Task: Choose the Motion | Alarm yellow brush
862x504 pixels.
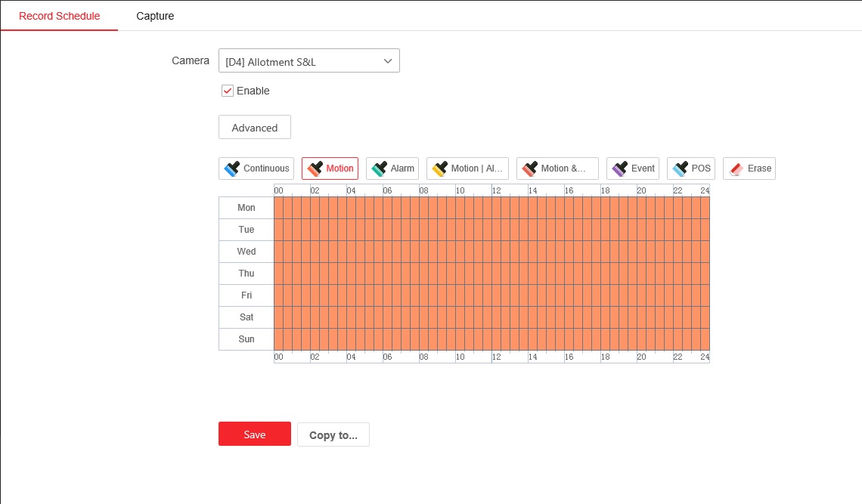Action: click(467, 169)
